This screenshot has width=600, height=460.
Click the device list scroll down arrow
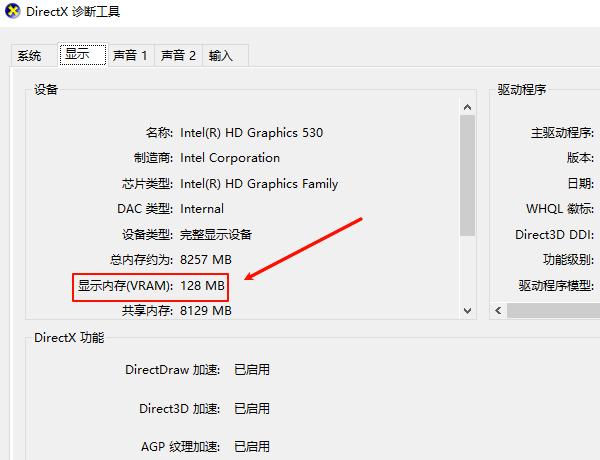pyautogui.click(x=467, y=310)
